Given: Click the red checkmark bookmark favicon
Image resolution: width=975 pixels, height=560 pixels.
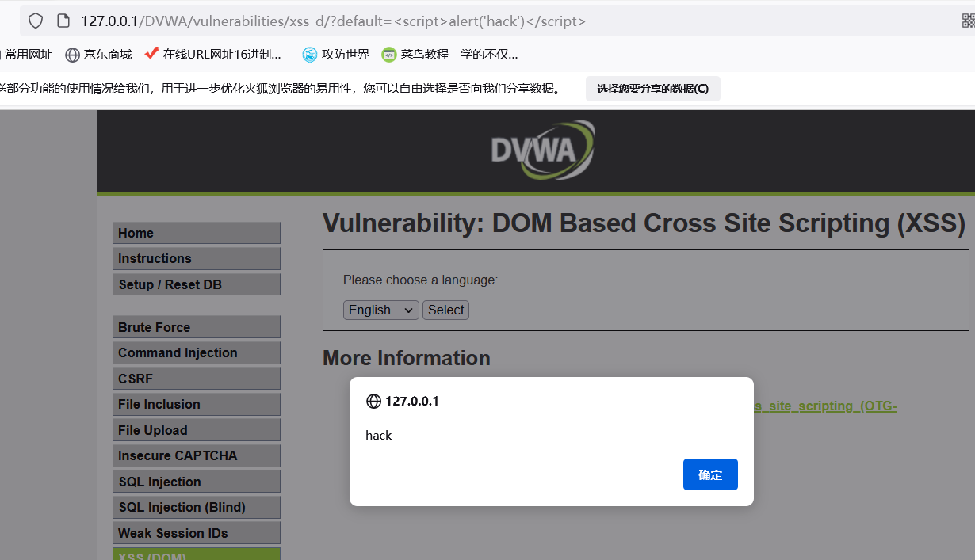Looking at the screenshot, I should tap(151, 54).
